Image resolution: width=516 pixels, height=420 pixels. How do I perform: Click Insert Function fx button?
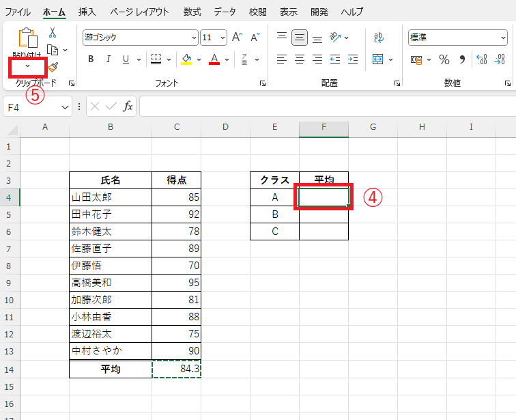(x=128, y=107)
